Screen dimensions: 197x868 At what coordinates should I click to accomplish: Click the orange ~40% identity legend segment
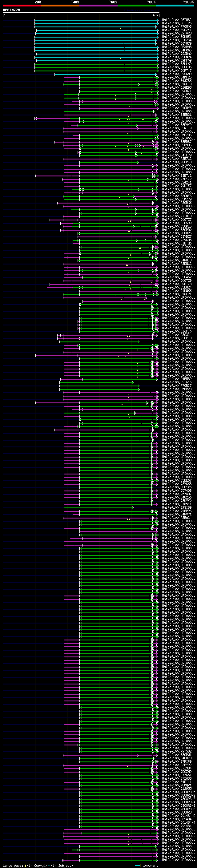tap(60, 6)
